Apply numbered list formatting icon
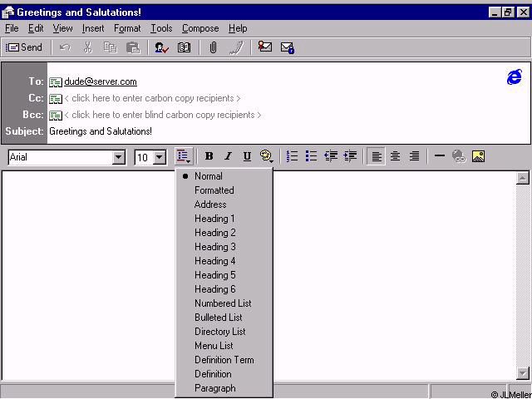 (292, 156)
